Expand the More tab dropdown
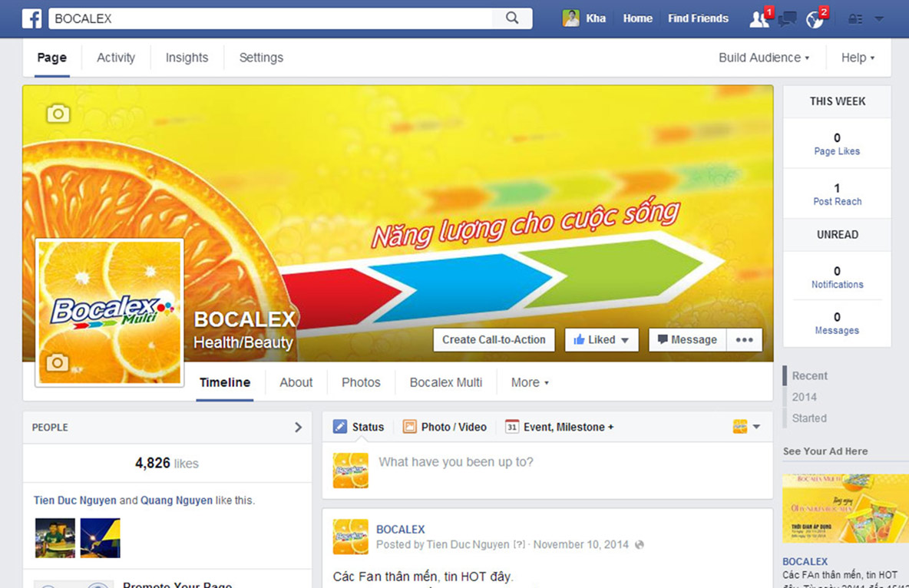 click(x=530, y=383)
